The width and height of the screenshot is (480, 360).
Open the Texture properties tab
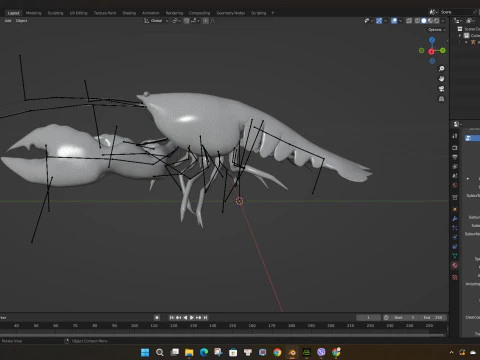click(x=455, y=277)
